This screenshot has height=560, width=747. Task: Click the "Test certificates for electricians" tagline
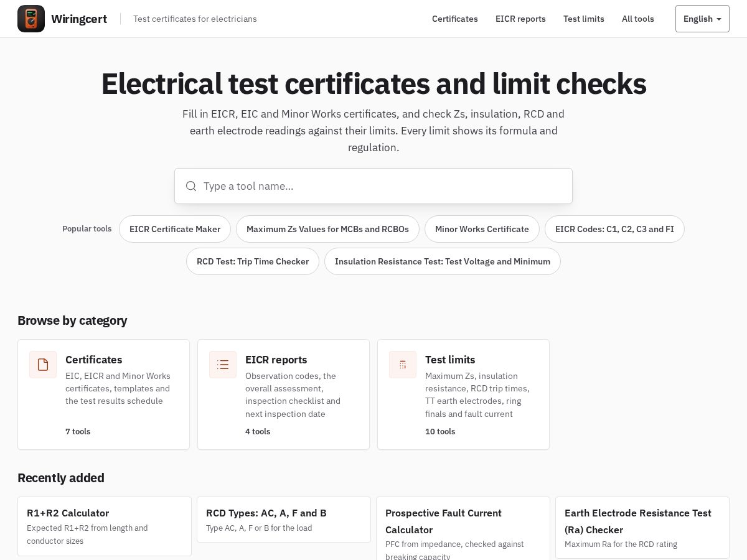195,19
